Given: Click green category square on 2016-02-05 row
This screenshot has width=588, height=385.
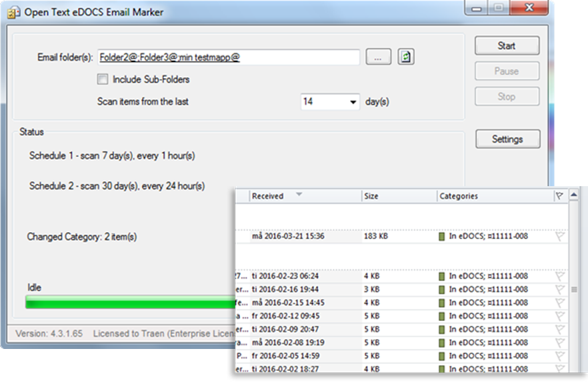Looking at the screenshot, I should pos(442,356).
